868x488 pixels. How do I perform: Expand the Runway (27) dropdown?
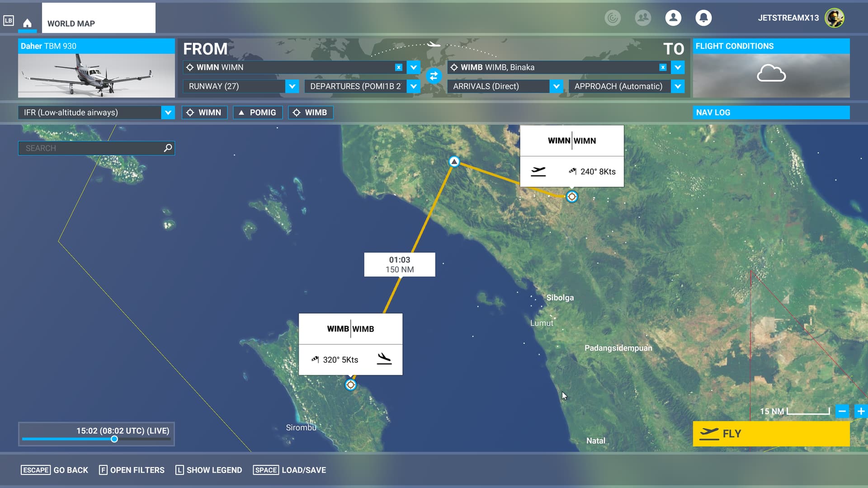point(292,86)
